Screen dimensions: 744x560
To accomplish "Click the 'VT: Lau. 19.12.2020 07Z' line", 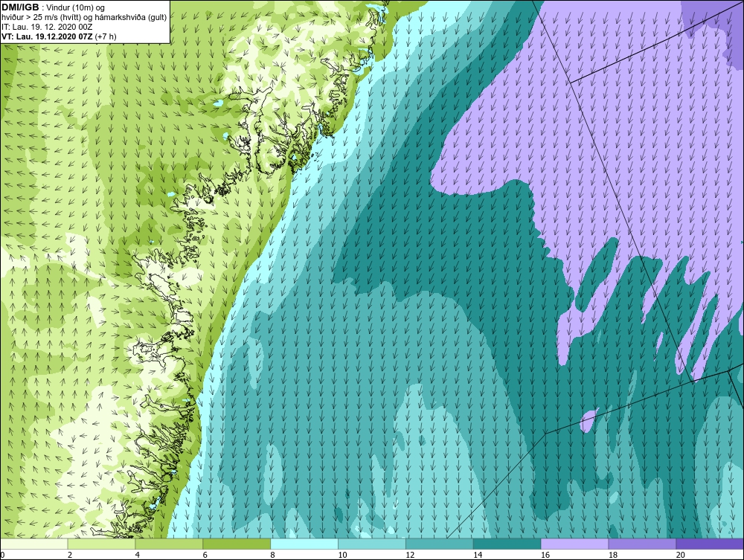I will coord(59,36).
